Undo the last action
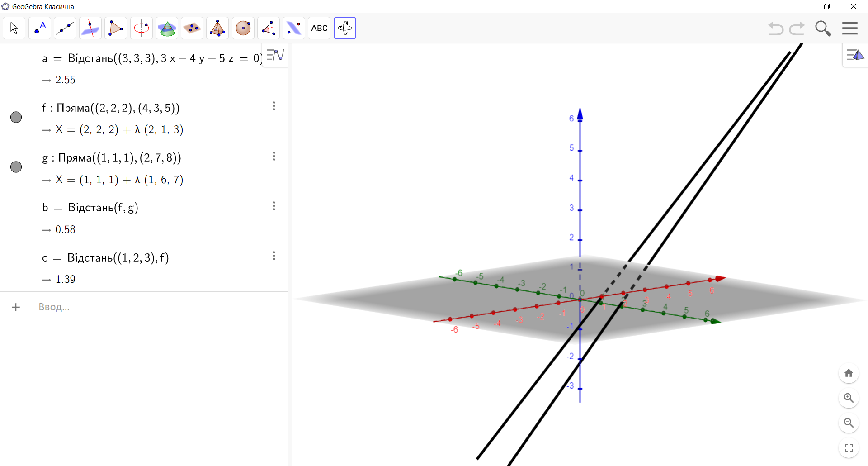Image resolution: width=868 pixels, height=466 pixels. 776,28
